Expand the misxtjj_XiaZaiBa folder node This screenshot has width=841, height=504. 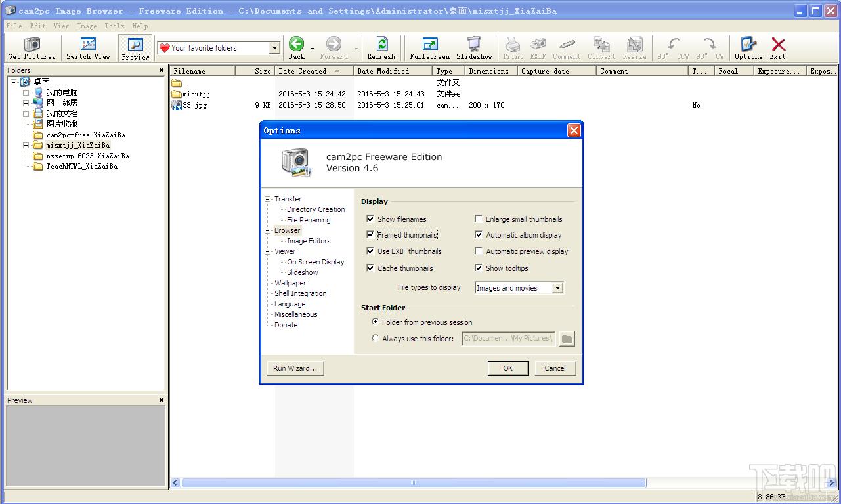26,145
